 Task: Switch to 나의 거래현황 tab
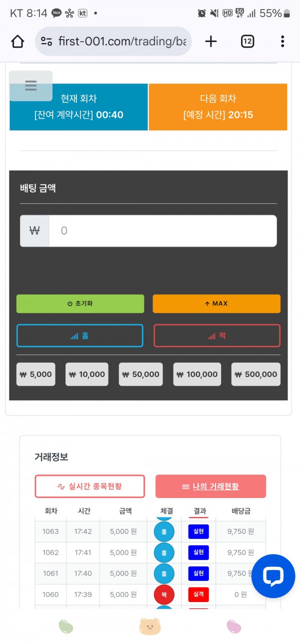(x=210, y=486)
